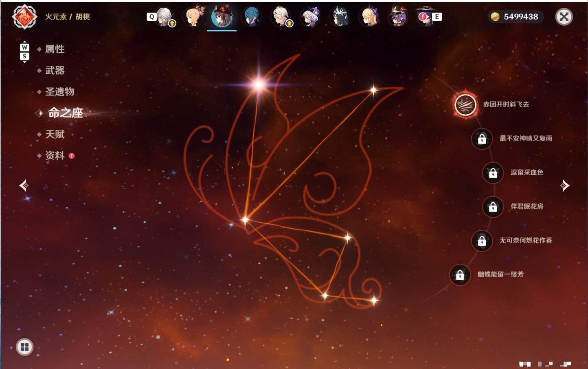This screenshot has width=588, height=369.
Task: Select locked constellation 幽蝶能留一缕芳
Action: click(460, 275)
